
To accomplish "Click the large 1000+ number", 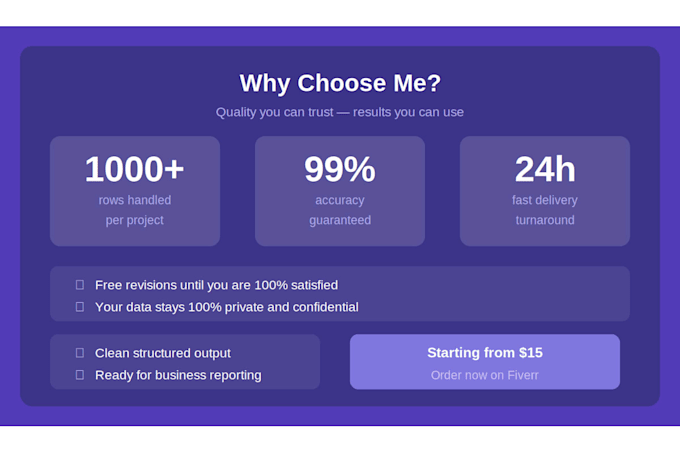I will coord(135,169).
